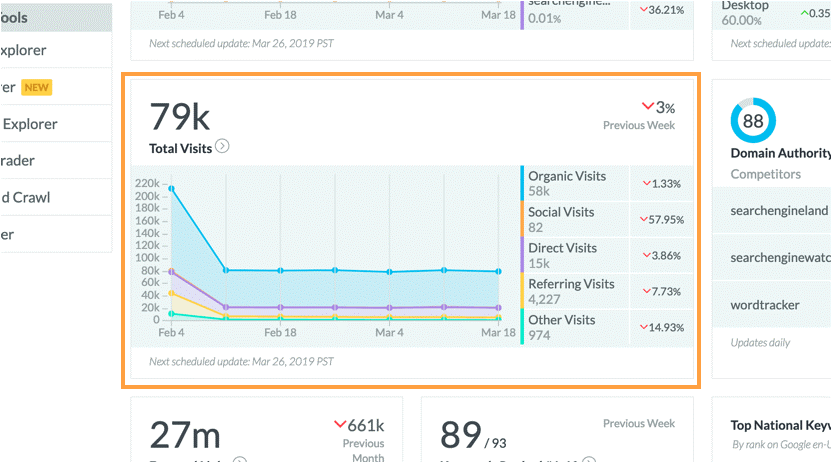Click the Organic Visits blue color bar
The width and height of the screenshot is (832, 463).
tap(522, 184)
